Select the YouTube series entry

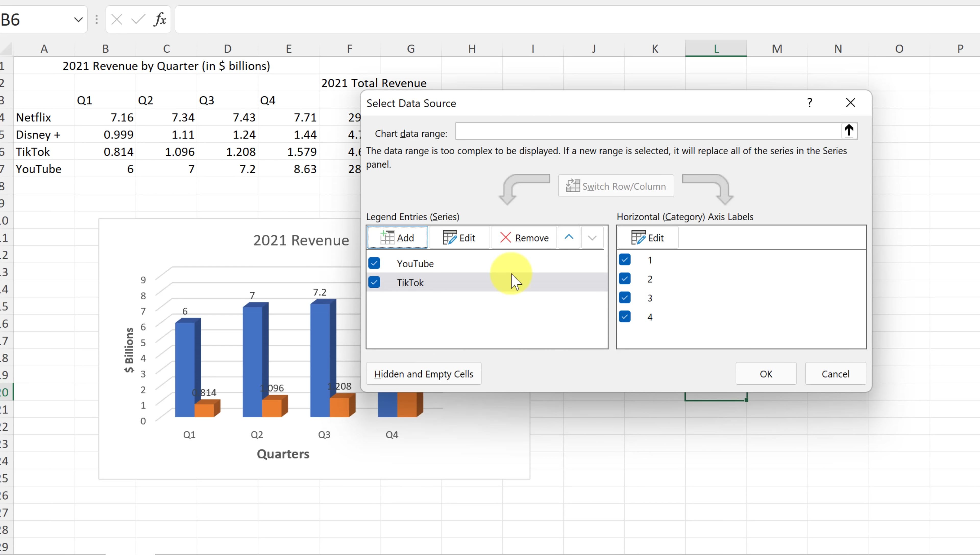(x=487, y=263)
